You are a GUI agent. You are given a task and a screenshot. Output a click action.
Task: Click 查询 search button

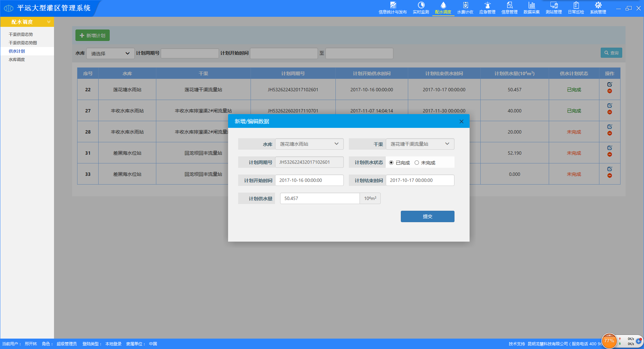[611, 53]
